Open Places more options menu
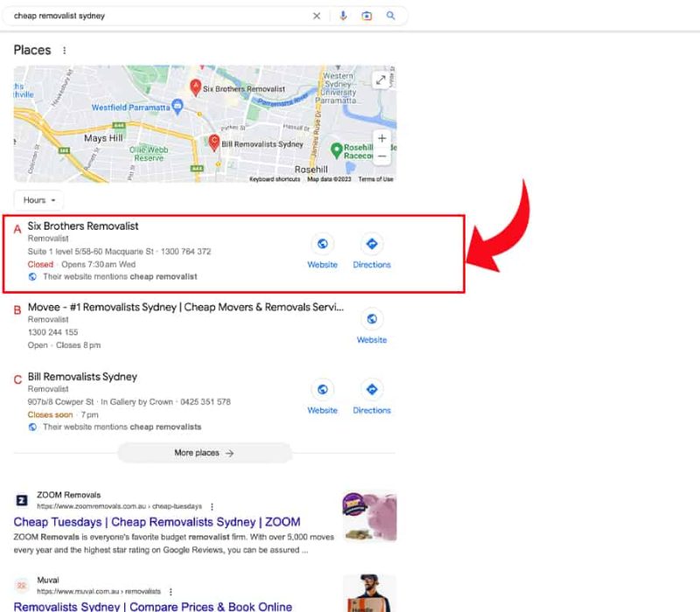 (x=64, y=51)
